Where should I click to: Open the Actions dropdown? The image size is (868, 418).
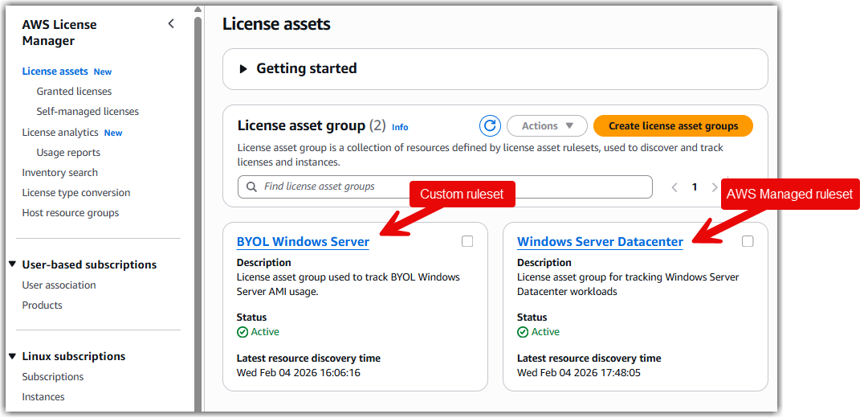pyautogui.click(x=547, y=126)
